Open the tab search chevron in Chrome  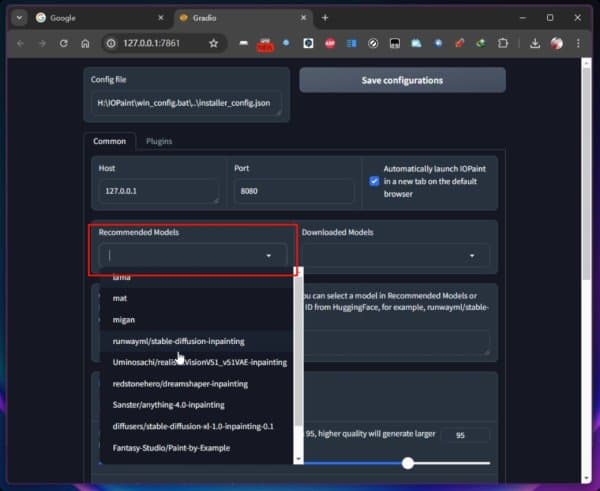19,17
